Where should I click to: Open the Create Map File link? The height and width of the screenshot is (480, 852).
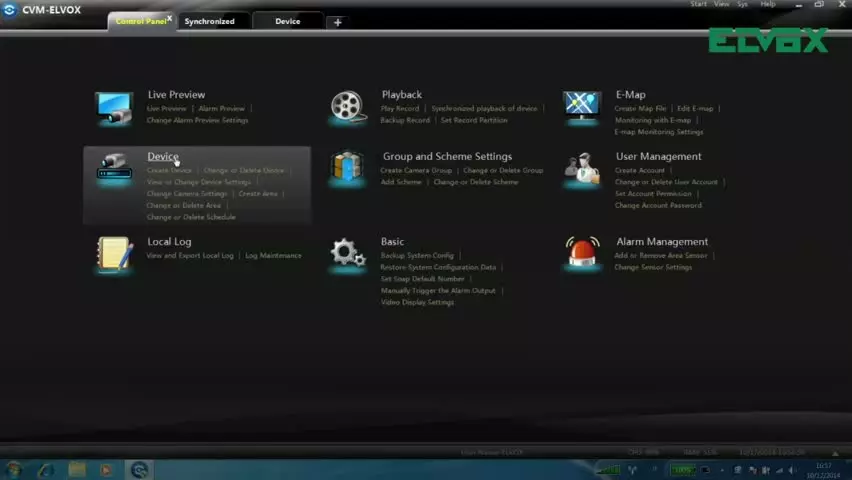tap(640, 109)
